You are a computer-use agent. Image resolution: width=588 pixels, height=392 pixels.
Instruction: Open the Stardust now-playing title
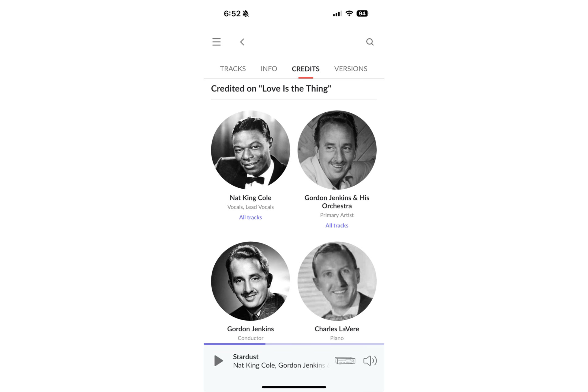point(246,357)
